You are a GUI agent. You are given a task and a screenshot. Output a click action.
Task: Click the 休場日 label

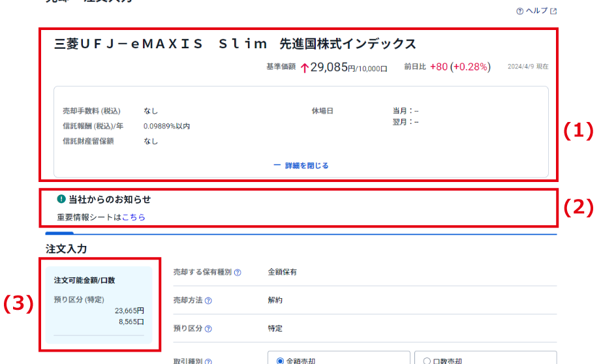(x=322, y=111)
